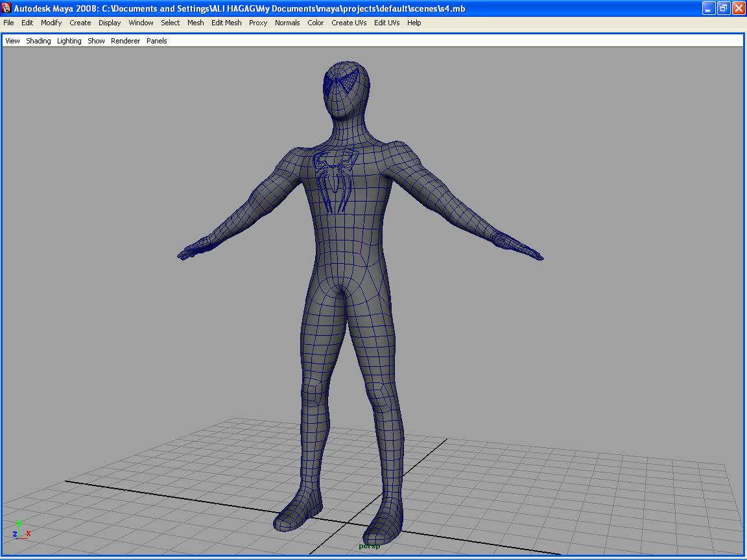The image size is (747, 560).
Task: Open the Normals menu
Action: 287,23
